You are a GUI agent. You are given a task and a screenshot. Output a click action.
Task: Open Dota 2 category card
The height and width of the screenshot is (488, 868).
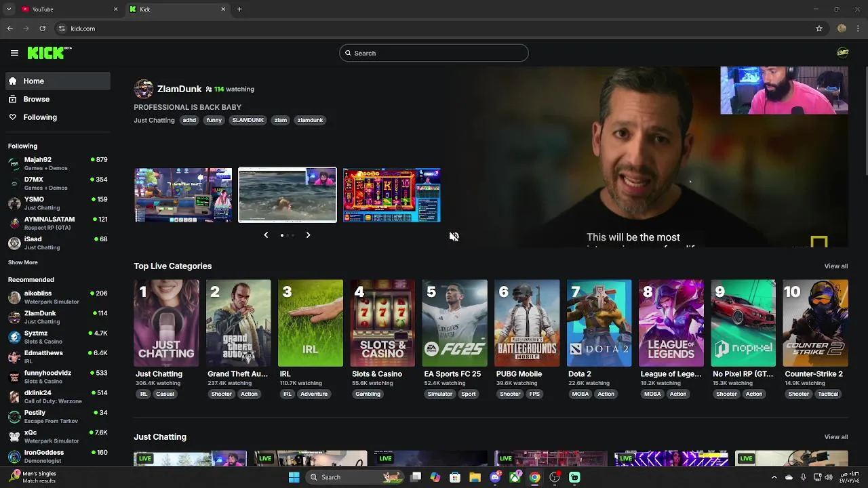point(599,323)
